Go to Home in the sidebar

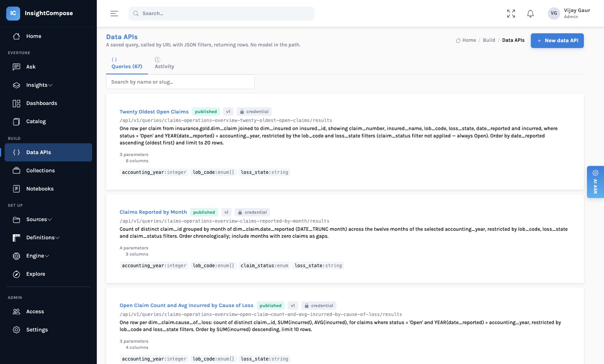[x=48, y=36]
